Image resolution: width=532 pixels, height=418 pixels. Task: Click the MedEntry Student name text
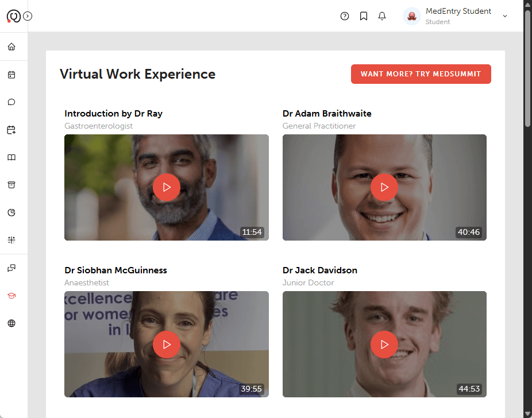tap(458, 11)
